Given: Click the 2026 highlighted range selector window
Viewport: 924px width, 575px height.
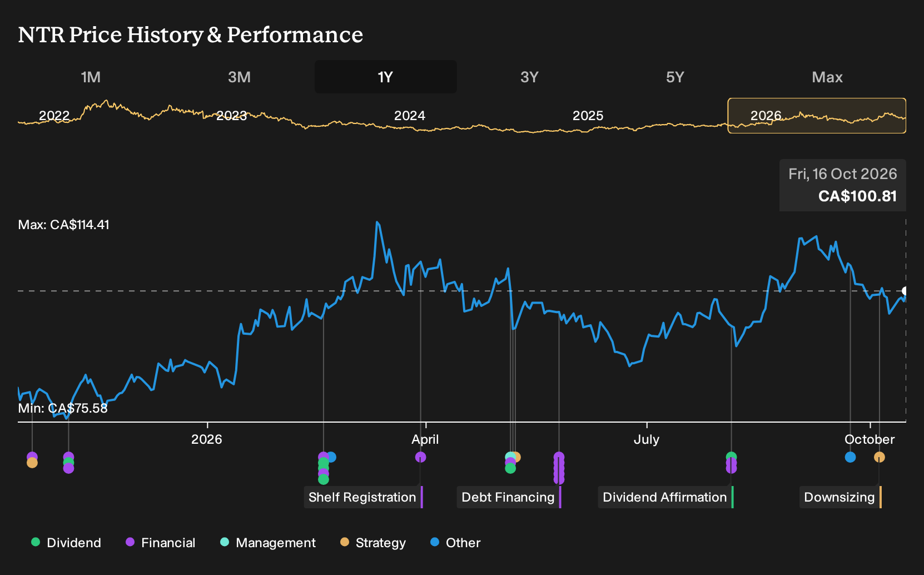Looking at the screenshot, I should point(817,116).
